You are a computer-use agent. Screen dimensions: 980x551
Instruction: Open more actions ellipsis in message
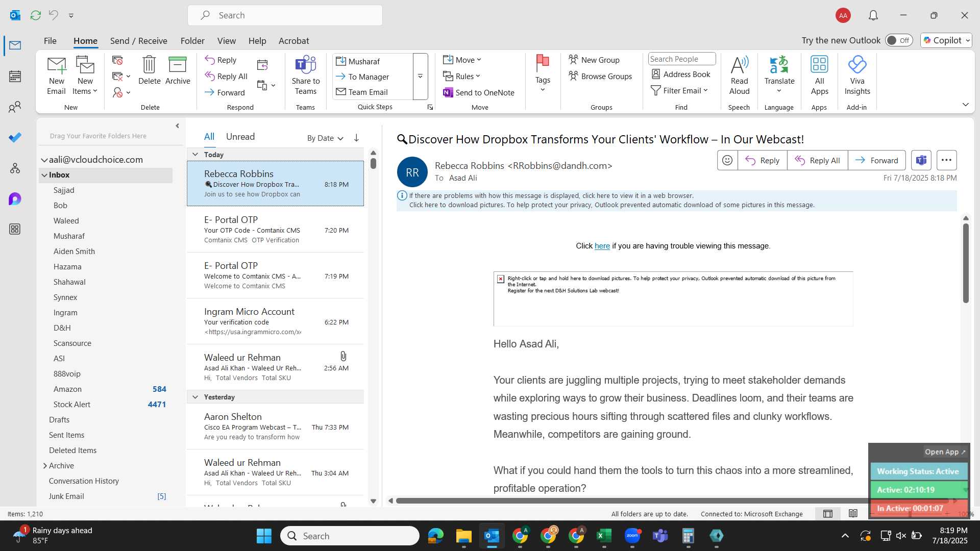(x=946, y=160)
